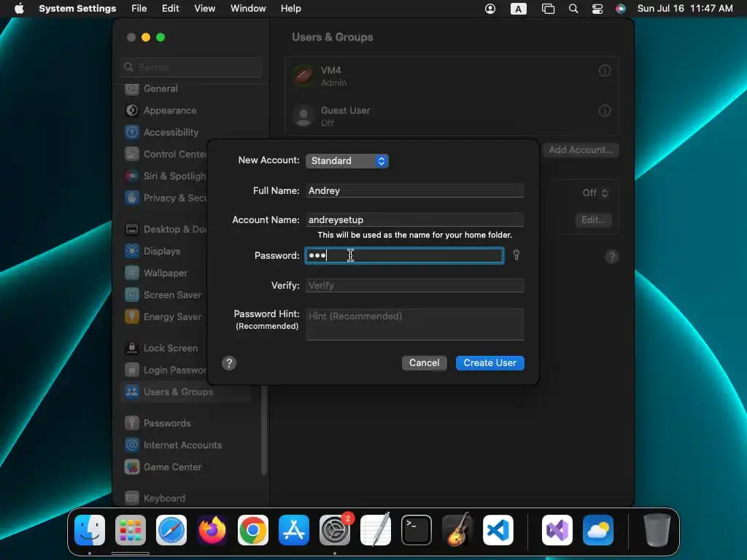Screen dimensions: 747x560
Task: Open Safari from the Dock
Action: (x=171, y=530)
